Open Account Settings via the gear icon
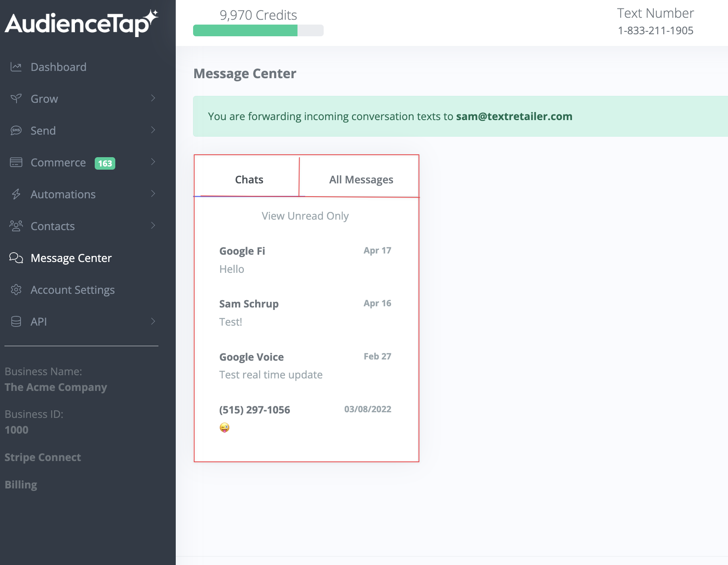This screenshot has height=565, width=728. (16, 290)
